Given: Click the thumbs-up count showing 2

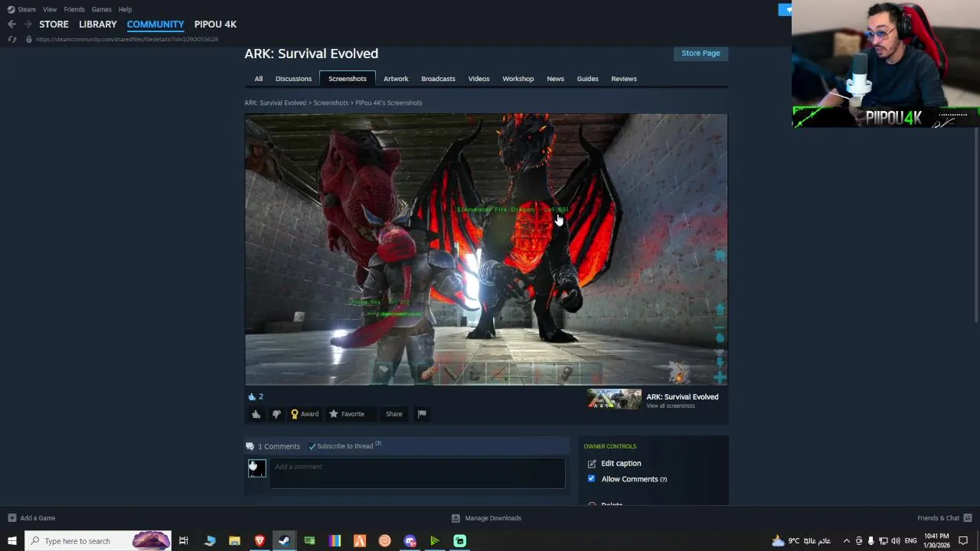Looking at the screenshot, I should click(255, 396).
